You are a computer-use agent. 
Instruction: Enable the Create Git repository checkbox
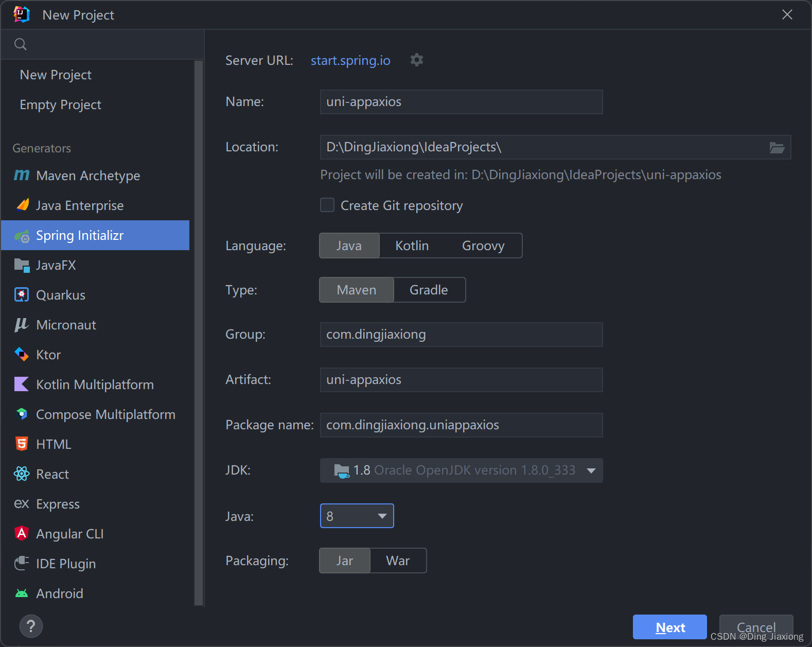327,205
